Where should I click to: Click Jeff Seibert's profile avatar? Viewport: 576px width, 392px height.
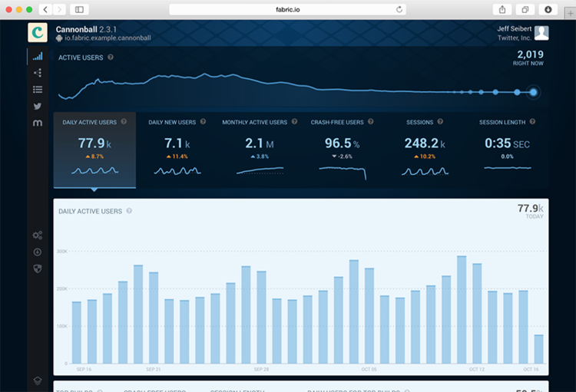coord(541,32)
